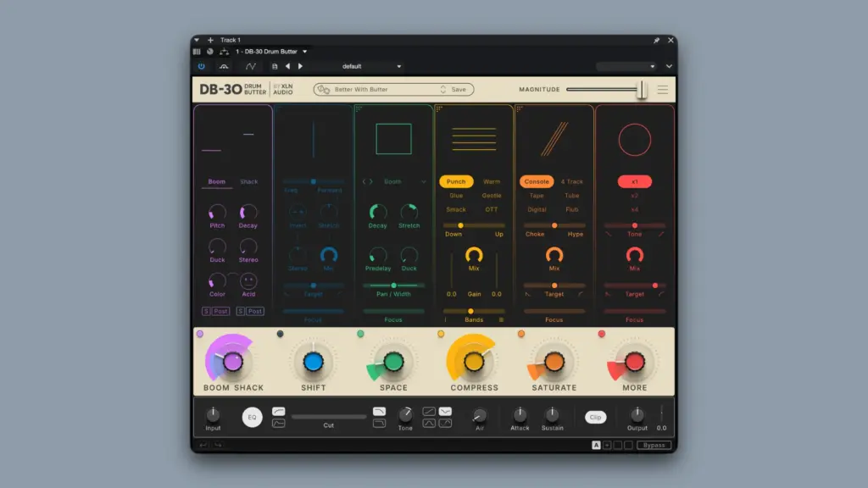This screenshot has height=488, width=868.
Task: Select the dip tone curve icon
Action: pos(445,412)
